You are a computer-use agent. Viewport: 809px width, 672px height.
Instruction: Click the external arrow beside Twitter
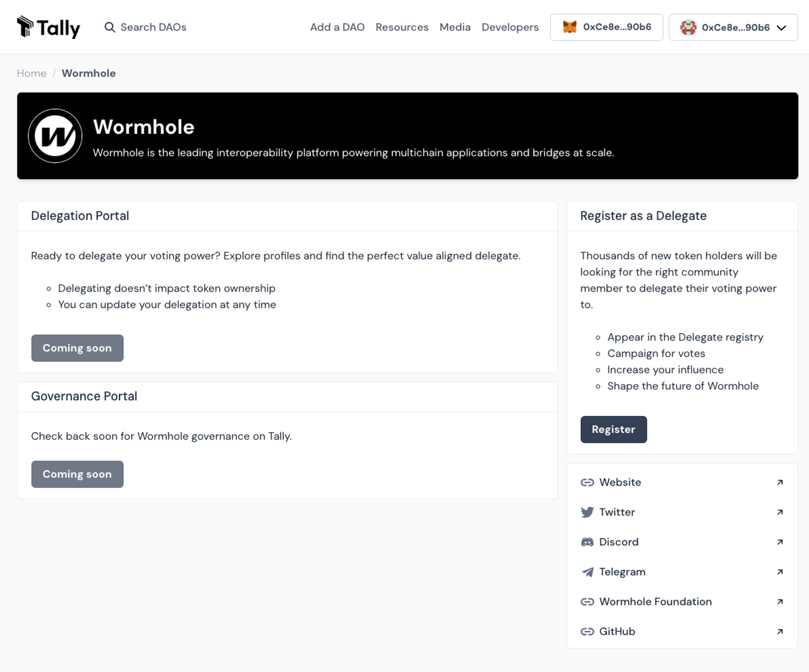[780, 512]
